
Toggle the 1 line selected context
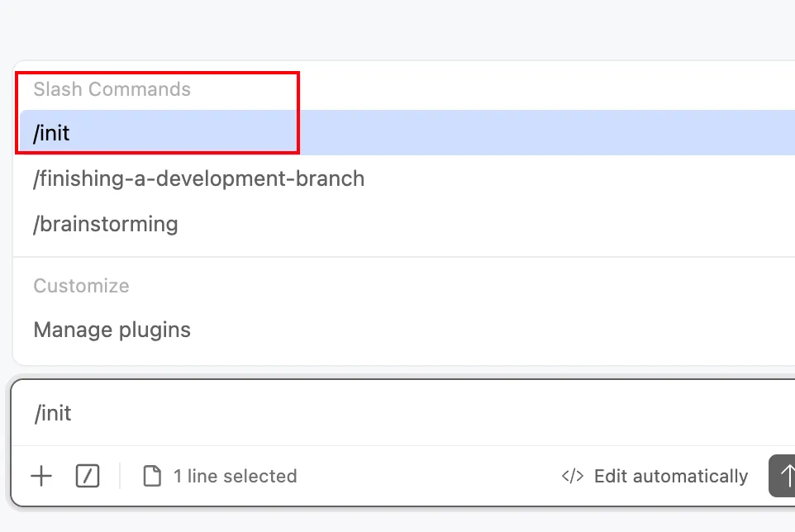click(x=235, y=476)
